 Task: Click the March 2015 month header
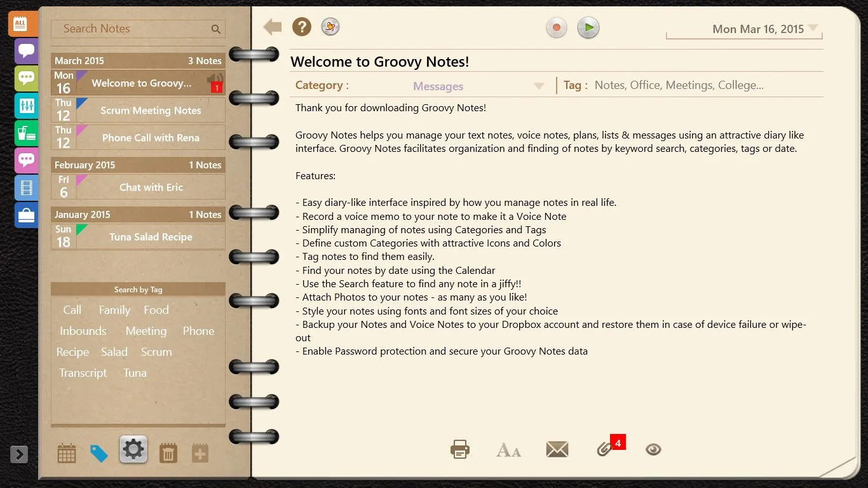click(138, 61)
